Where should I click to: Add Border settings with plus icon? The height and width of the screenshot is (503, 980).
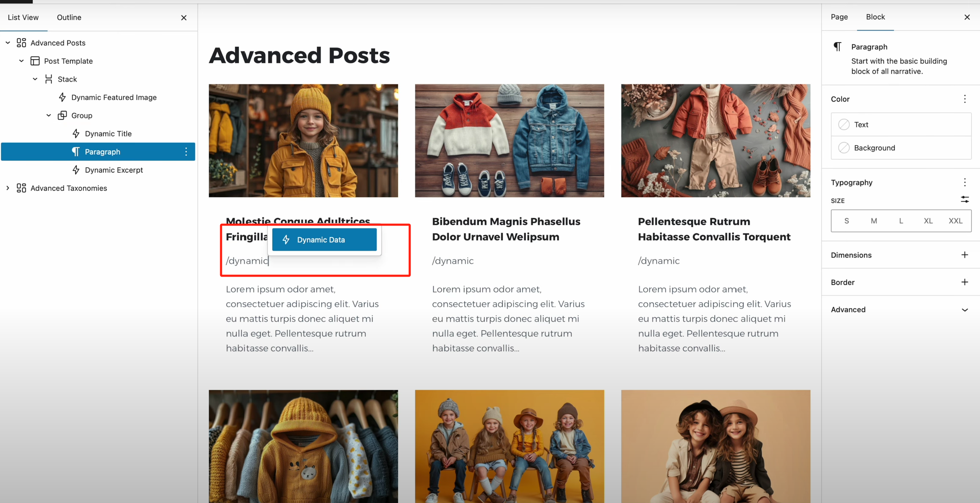point(965,282)
